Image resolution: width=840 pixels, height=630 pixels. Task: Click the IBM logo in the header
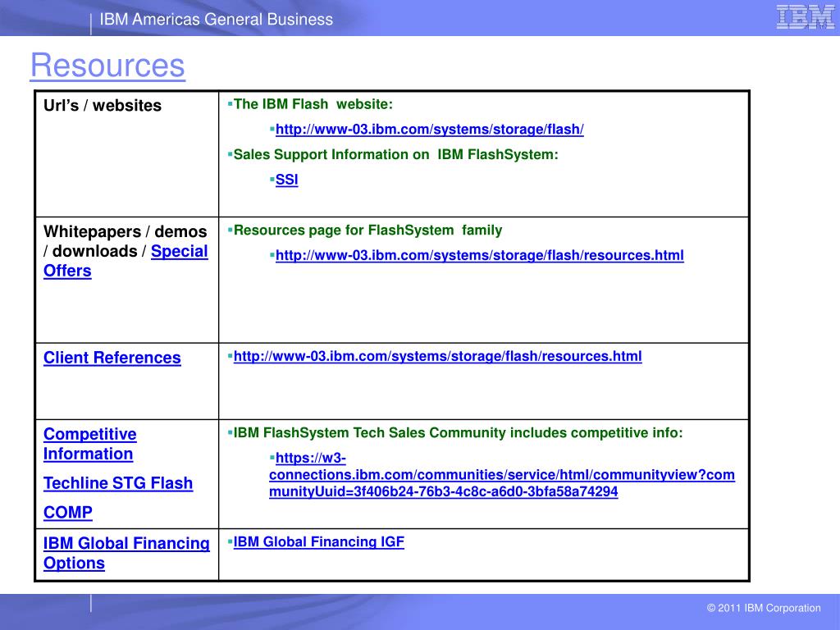coord(806,17)
